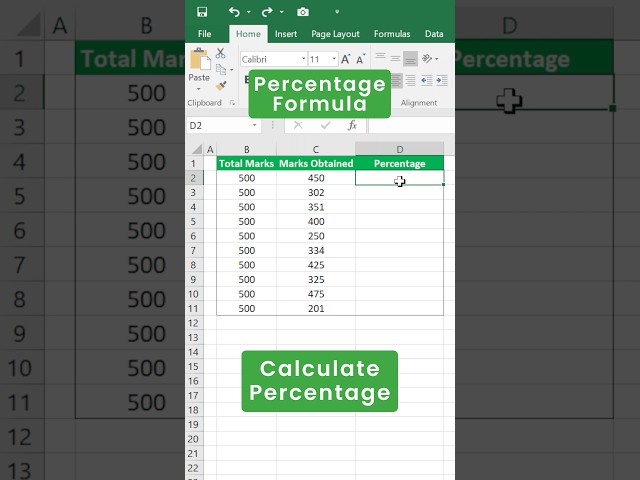Viewport: 640px width, 480px height.
Task: Expand the Paste options arrow
Action: [199, 89]
